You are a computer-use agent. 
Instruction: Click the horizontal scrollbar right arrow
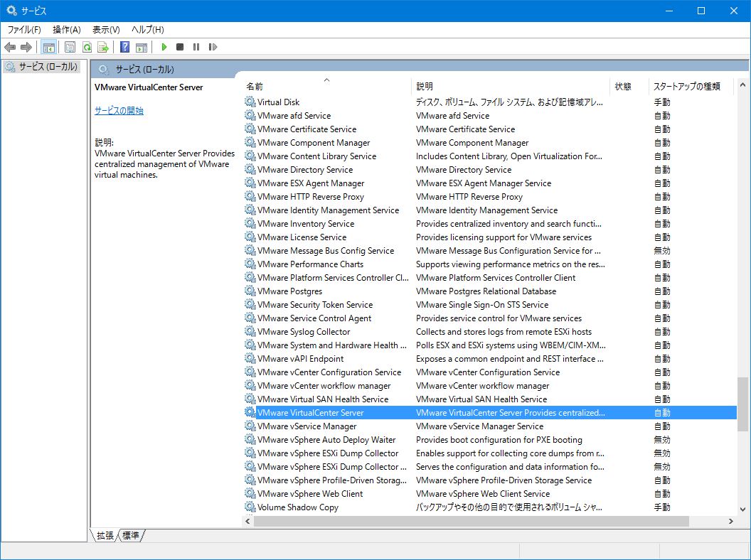click(x=731, y=521)
